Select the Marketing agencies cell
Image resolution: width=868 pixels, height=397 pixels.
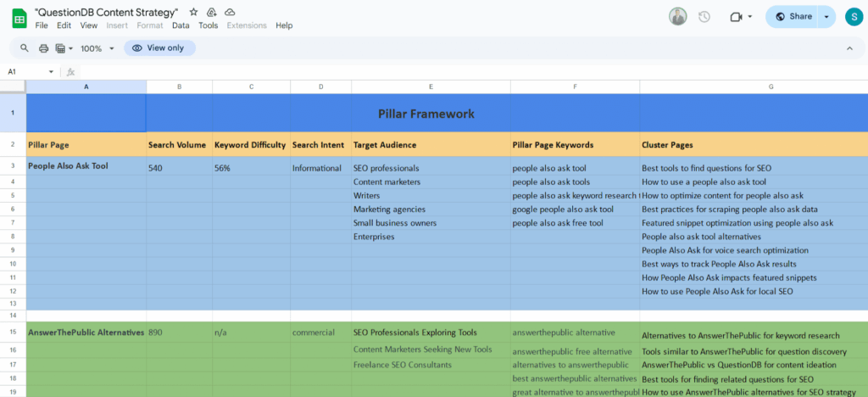tap(431, 210)
